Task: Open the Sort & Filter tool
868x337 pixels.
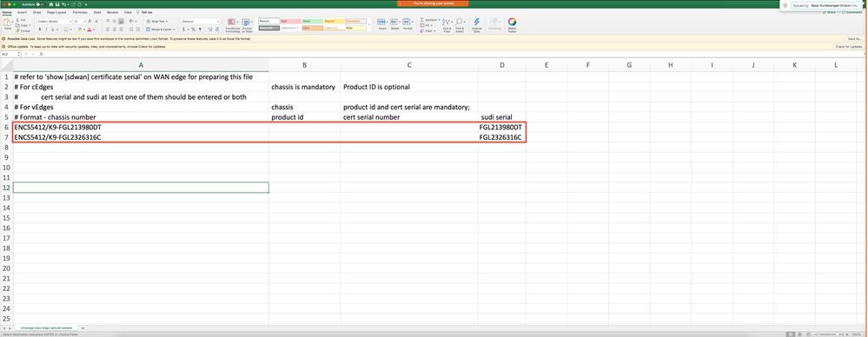Action: pos(447,25)
